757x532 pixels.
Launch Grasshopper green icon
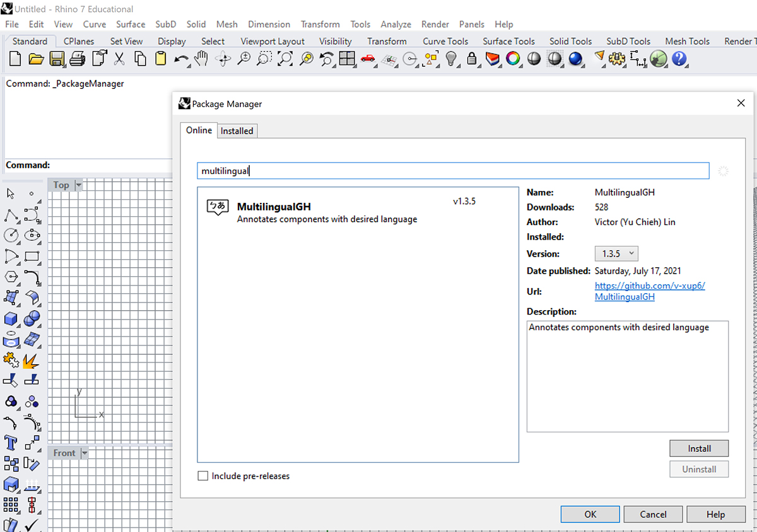(659, 59)
